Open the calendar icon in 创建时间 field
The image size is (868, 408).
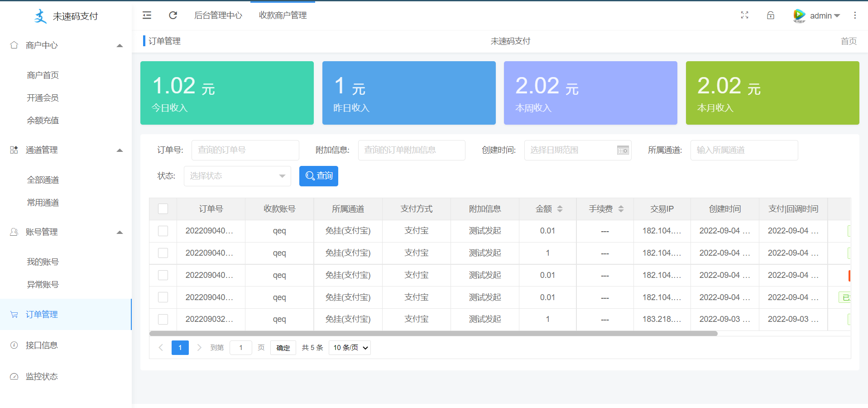click(x=623, y=150)
